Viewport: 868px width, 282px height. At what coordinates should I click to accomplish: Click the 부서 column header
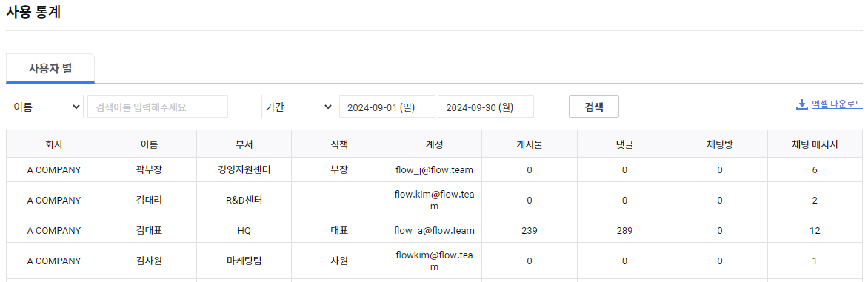tap(244, 144)
